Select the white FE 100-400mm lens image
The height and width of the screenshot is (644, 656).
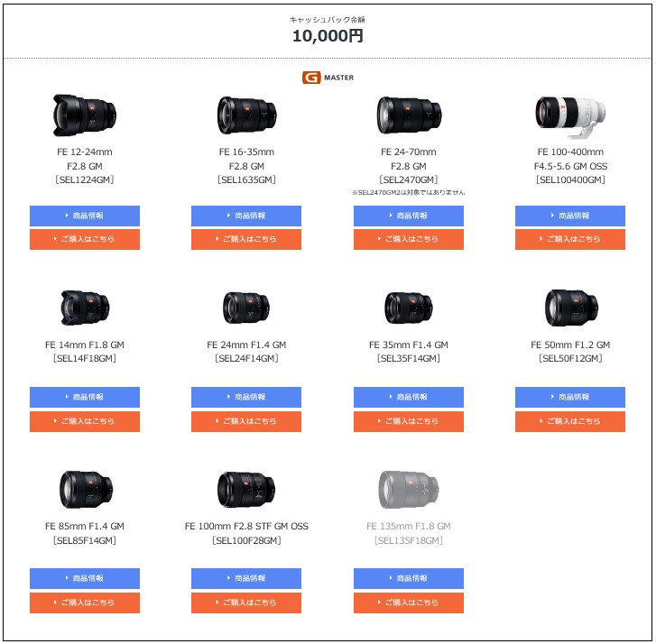pyautogui.click(x=570, y=117)
